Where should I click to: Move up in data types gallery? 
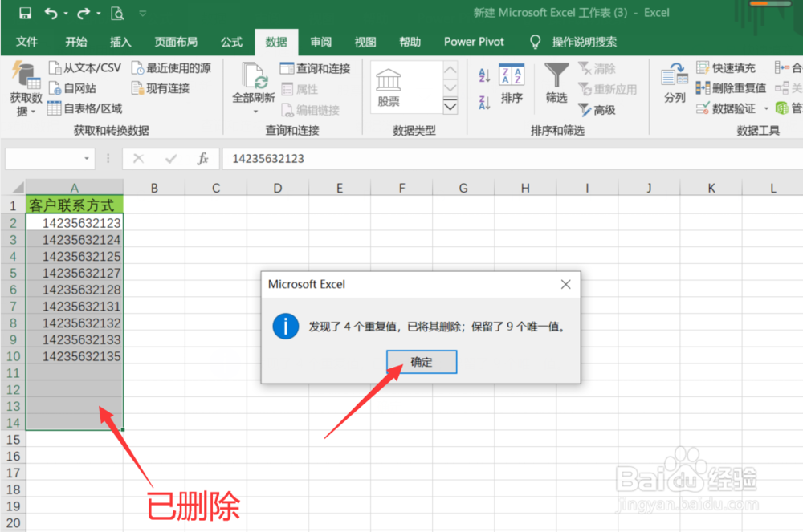[x=450, y=69]
